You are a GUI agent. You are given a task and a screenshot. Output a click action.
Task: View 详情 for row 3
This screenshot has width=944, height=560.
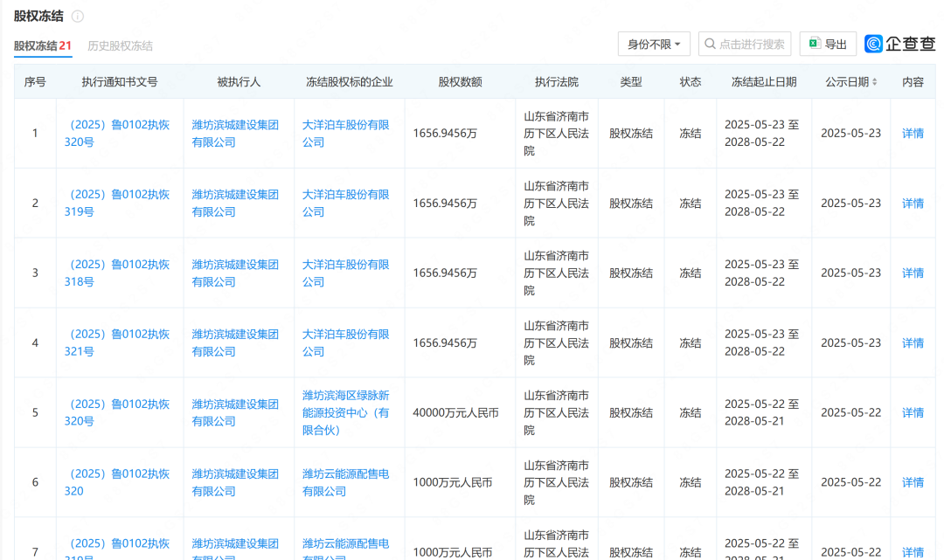(913, 273)
